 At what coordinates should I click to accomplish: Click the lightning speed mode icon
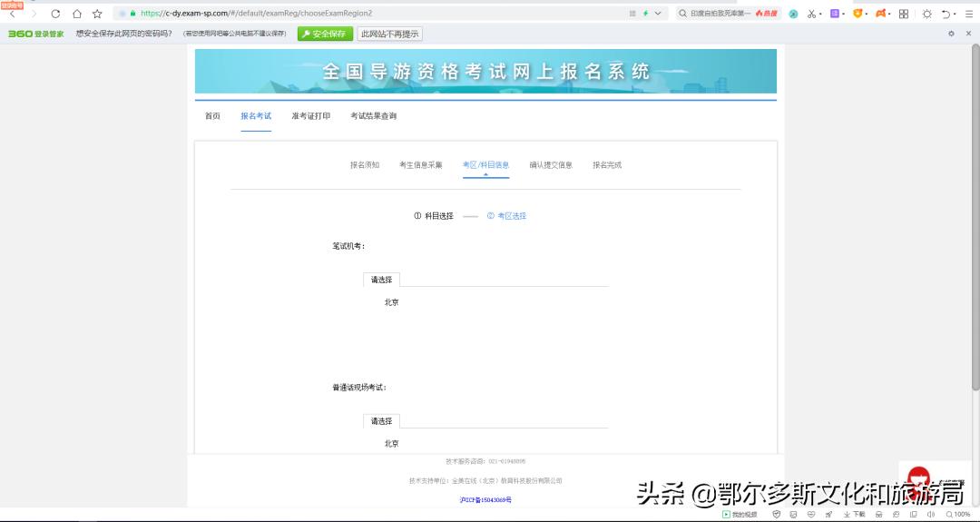[x=645, y=13]
